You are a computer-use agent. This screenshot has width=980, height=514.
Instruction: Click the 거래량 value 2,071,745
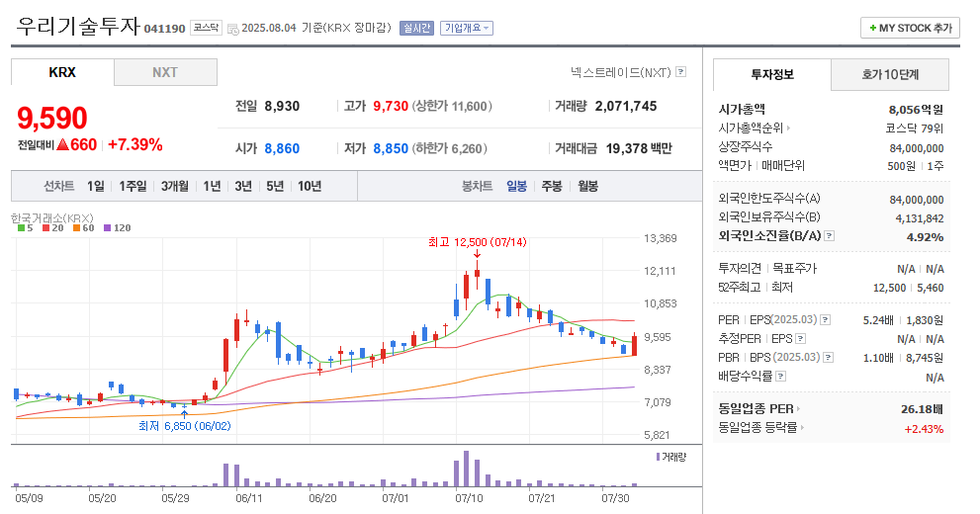coord(626,106)
